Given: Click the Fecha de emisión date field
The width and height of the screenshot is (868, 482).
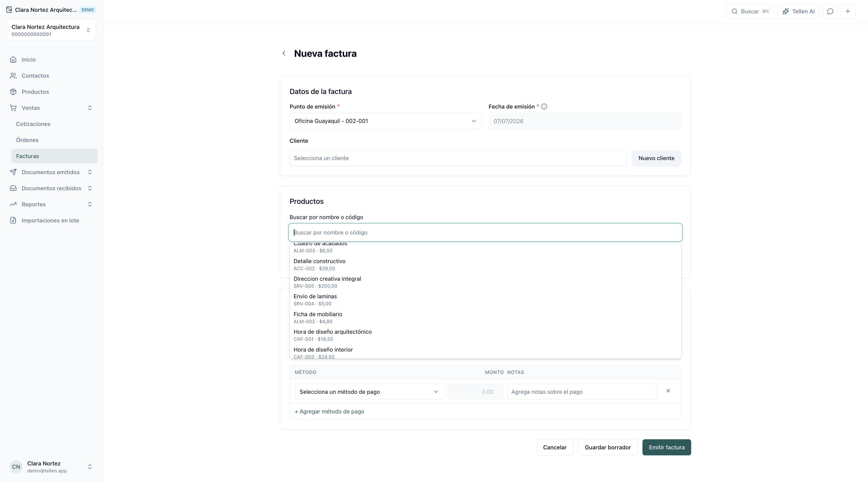Looking at the screenshot, I should [585, 121].
